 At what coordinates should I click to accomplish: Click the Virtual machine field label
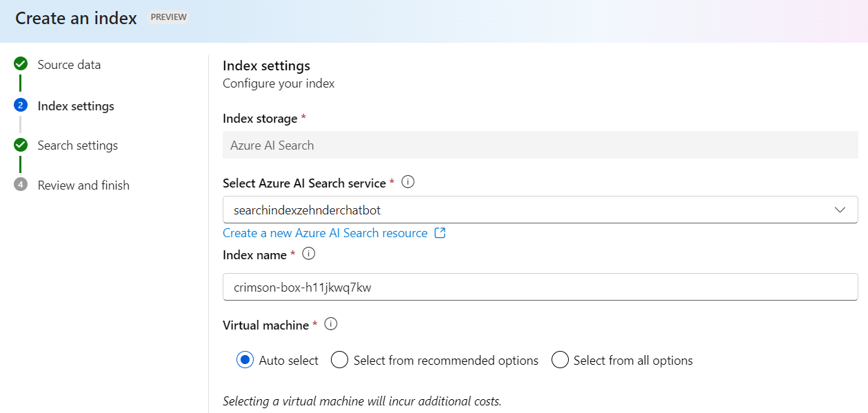pos(265,325)
